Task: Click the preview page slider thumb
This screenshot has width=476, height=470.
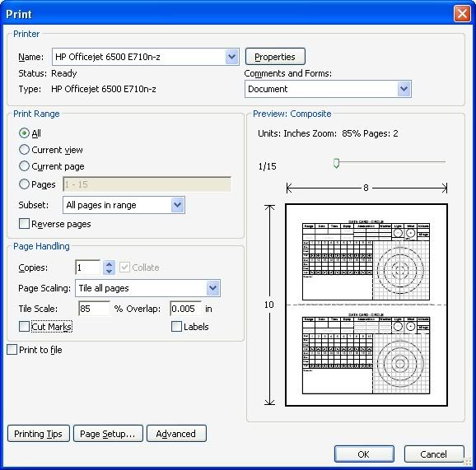Action: [x=336, y=163]
